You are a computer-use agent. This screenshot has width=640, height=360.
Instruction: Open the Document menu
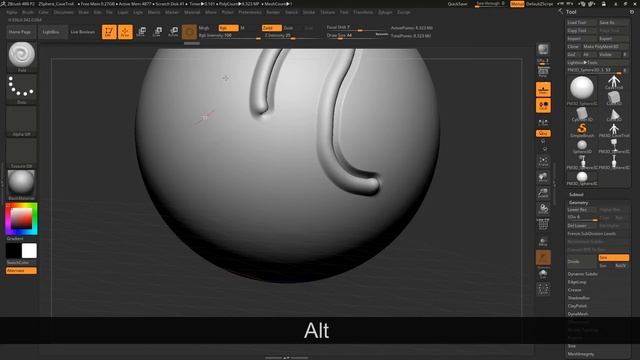64,12
